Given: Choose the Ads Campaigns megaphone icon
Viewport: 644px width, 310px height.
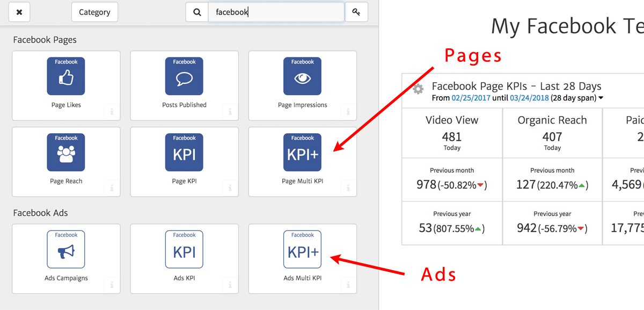Looking at the screenshot, I should 66,249.
